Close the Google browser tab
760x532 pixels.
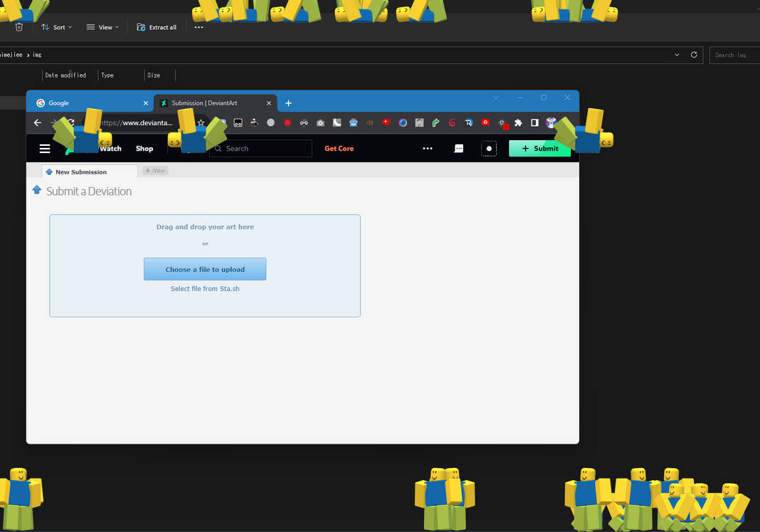[x=145, y=103]
